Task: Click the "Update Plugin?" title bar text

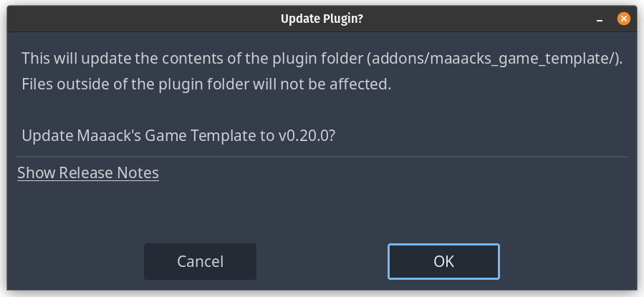Action: coord(322,19)
